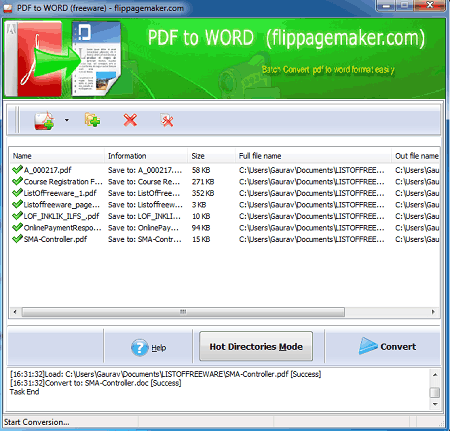
Task: Close the PDF to WORD window
Action: pyautogui.click(x=430, y=5)
